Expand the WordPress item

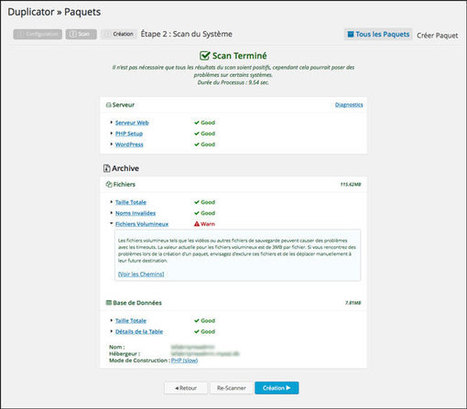click(x=129, y=144)
